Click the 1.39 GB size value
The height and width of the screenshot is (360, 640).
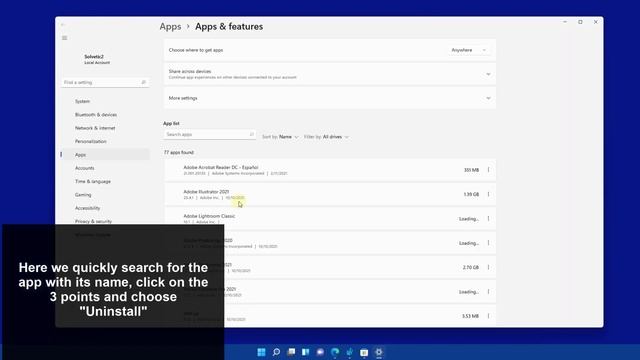point(471,195)
